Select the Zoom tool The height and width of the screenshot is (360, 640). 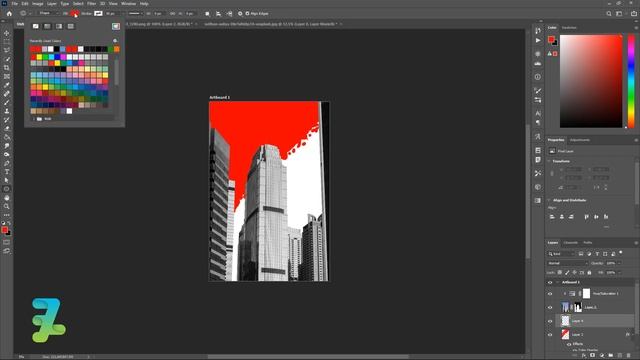pos(7,207)
